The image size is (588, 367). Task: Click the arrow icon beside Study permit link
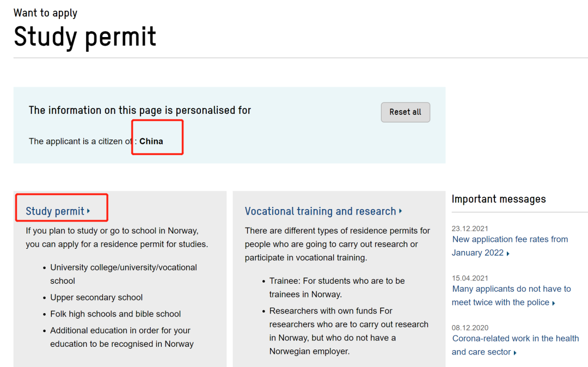89,211
